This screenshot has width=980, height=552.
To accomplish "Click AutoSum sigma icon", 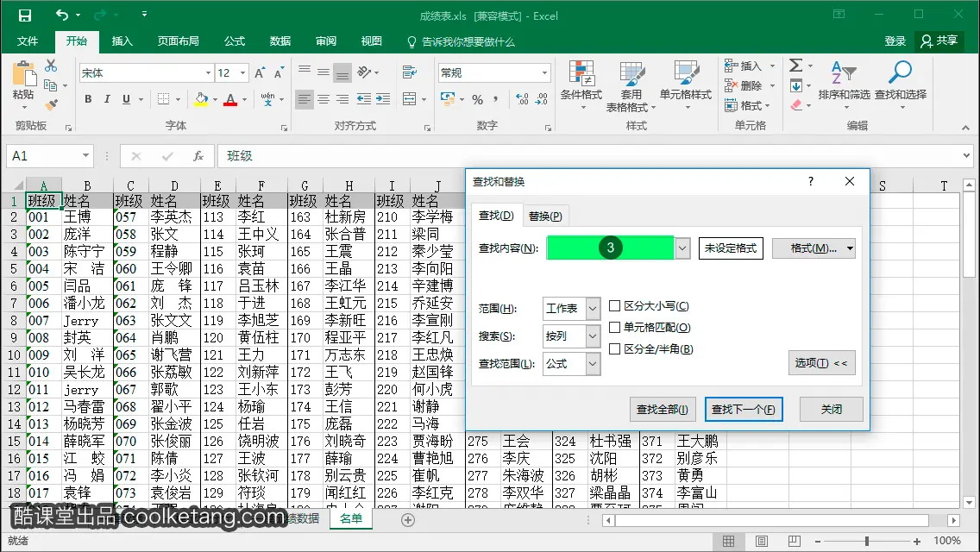I will point(795,65).
